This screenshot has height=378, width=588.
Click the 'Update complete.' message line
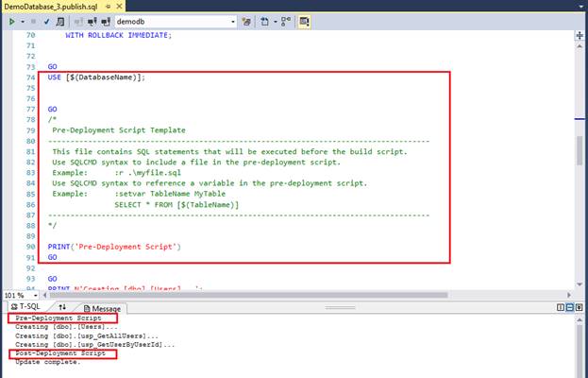(x=47, y=362)
